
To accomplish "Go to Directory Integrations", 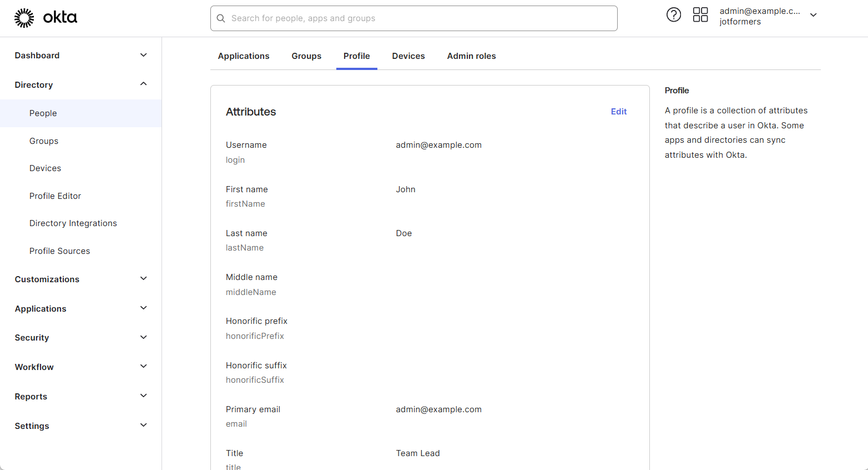I will point(73,223).
